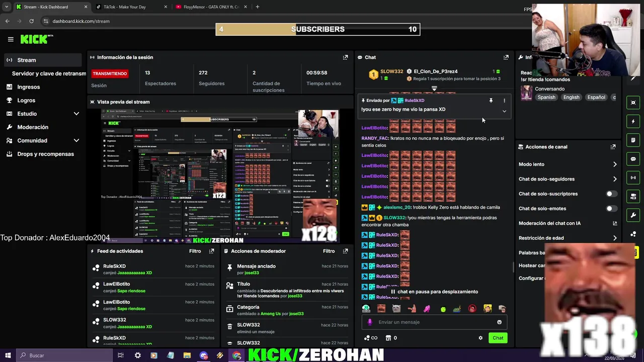Open the channel points infinity icon
644x362 pixels.
[x=370, y=338]
